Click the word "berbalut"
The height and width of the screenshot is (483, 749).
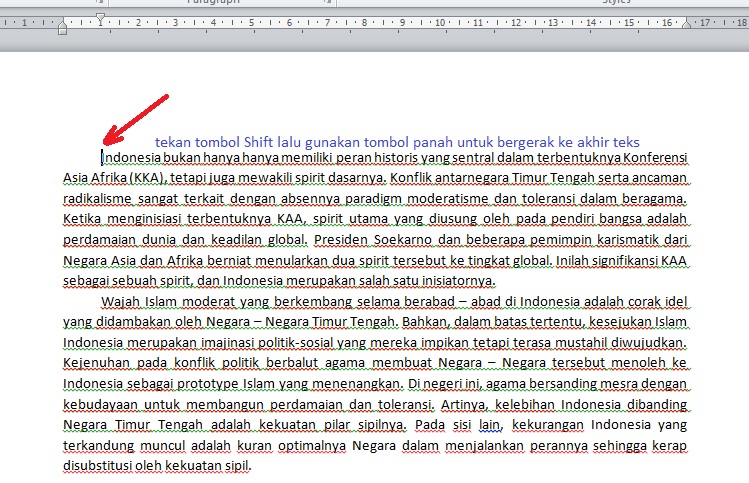click(x=292, y=363)
